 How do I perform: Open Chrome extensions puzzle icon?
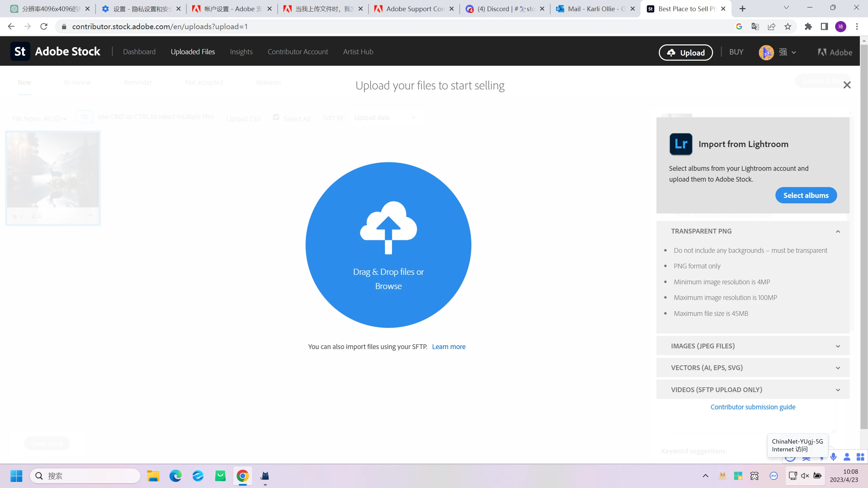point(808,26)
